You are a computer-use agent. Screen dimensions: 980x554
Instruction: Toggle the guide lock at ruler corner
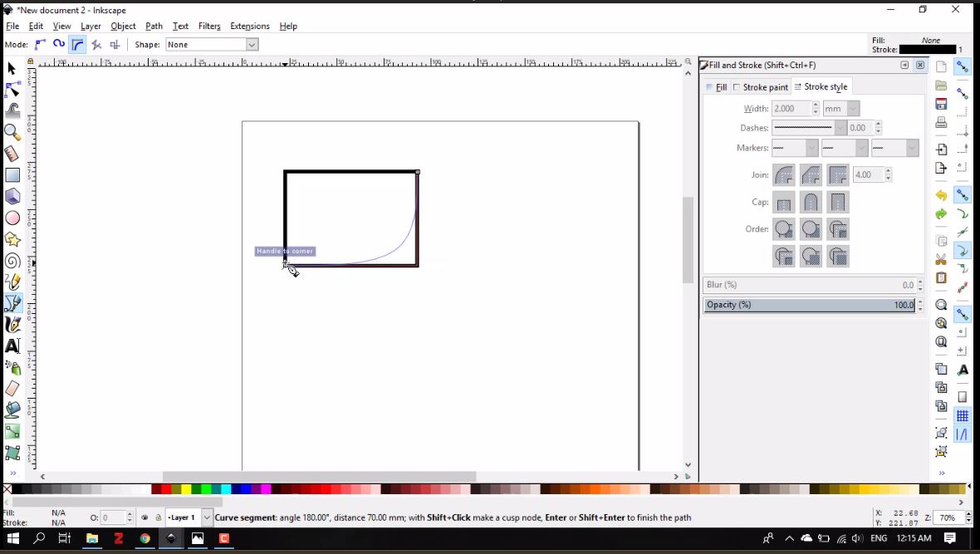[30, 61]
